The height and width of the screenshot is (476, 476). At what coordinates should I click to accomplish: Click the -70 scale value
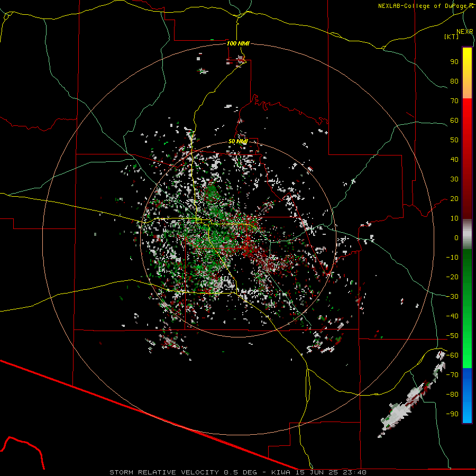[x=452, y=375]
